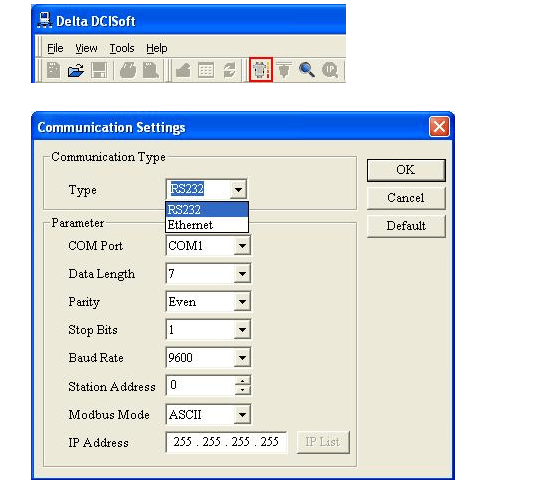Expand the Baud Rate dropdown
547x502 pixels.
(242, 358)
